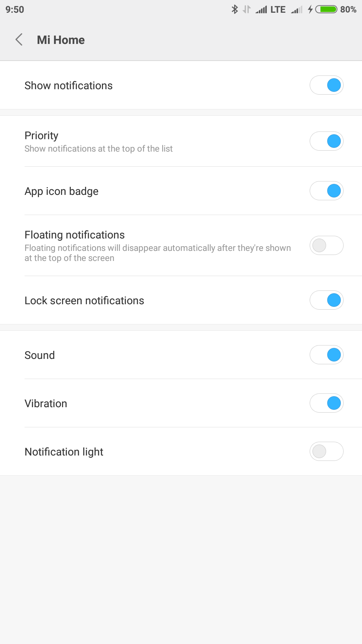Mute notifications with the Sound toggle
362x644 pixels.
(326, 355)
